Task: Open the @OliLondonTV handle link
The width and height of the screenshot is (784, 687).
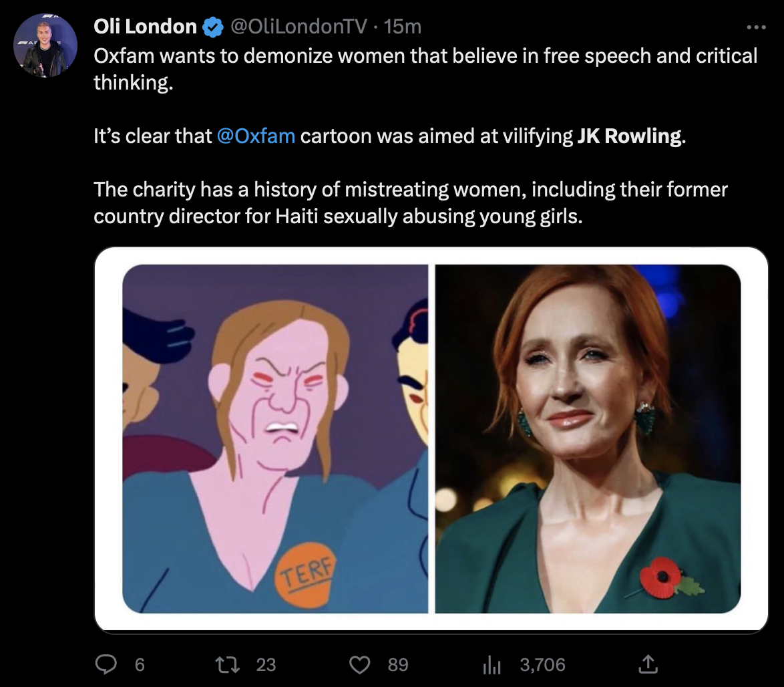Action: 299,27
